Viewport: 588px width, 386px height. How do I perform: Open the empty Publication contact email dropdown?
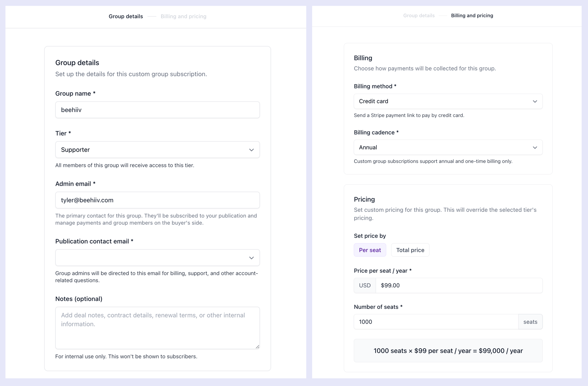(x=157, y=258)
